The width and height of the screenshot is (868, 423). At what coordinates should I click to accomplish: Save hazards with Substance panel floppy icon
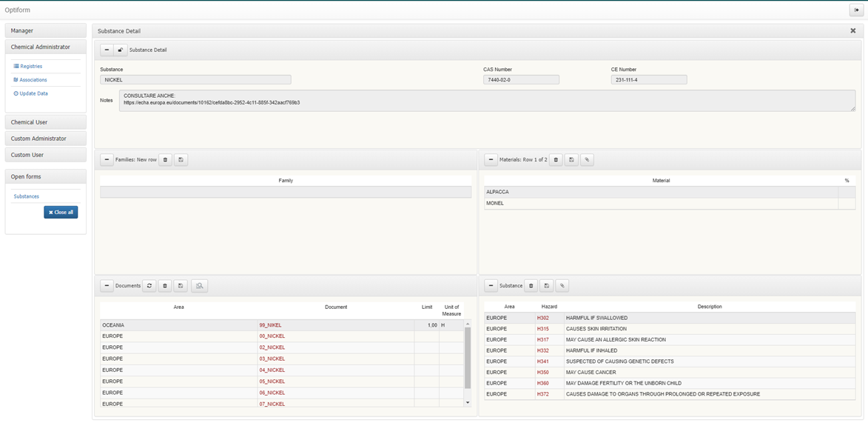546,286
